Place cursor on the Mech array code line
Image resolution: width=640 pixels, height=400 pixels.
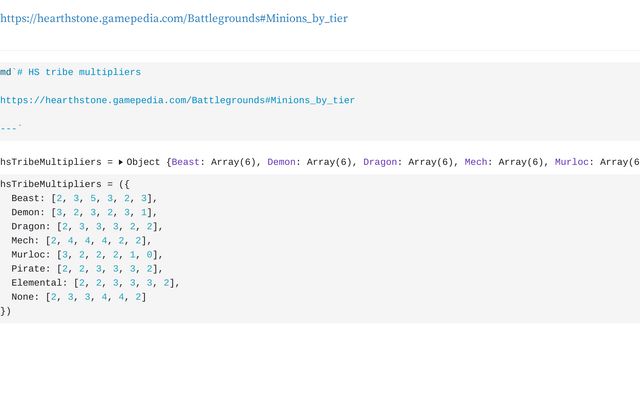coord(82,240)
